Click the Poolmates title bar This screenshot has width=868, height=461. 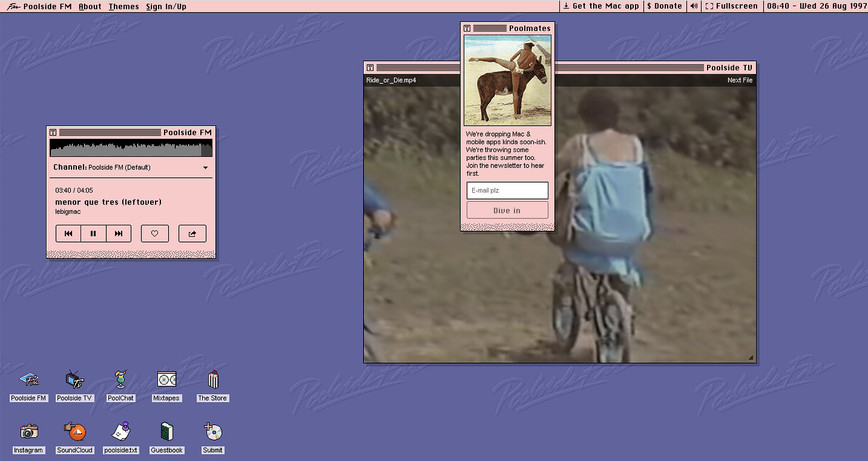(x=507, y=28)
